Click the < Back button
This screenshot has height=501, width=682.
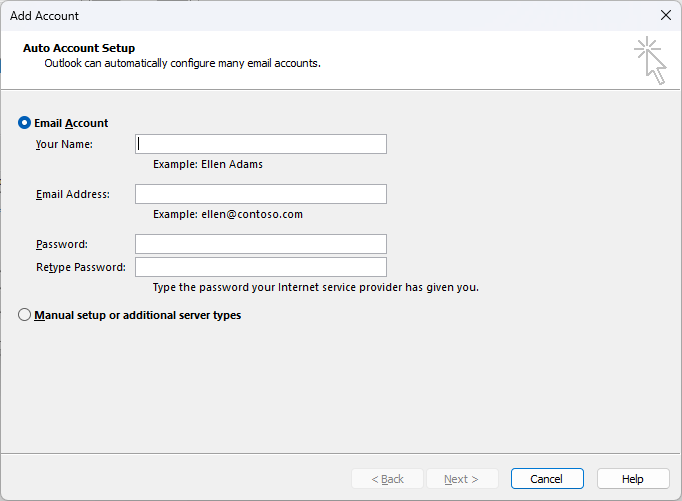point(387,479)
